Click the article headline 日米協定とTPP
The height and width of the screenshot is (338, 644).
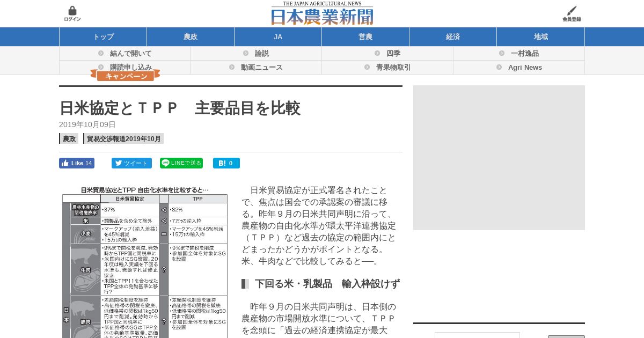[180, 108]
